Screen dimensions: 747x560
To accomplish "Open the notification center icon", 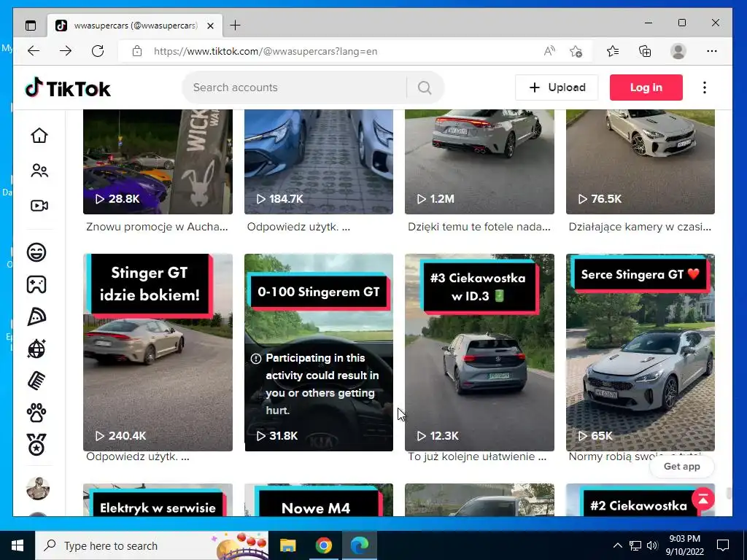I will (723, 545).
